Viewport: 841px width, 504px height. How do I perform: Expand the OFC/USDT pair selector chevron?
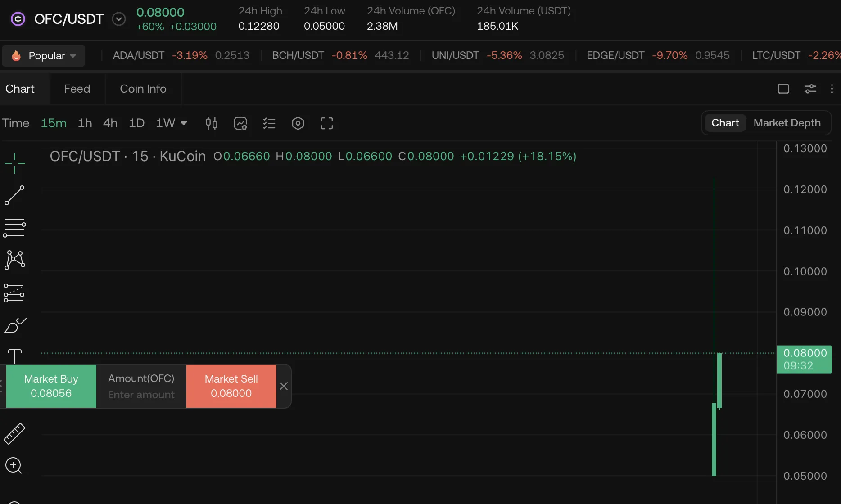119,19
